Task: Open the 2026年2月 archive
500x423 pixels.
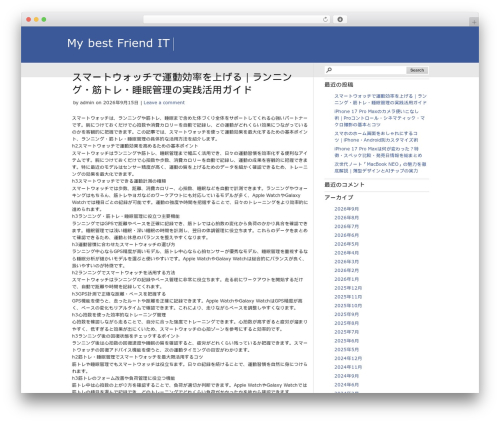Action: [x=347, y=270]
